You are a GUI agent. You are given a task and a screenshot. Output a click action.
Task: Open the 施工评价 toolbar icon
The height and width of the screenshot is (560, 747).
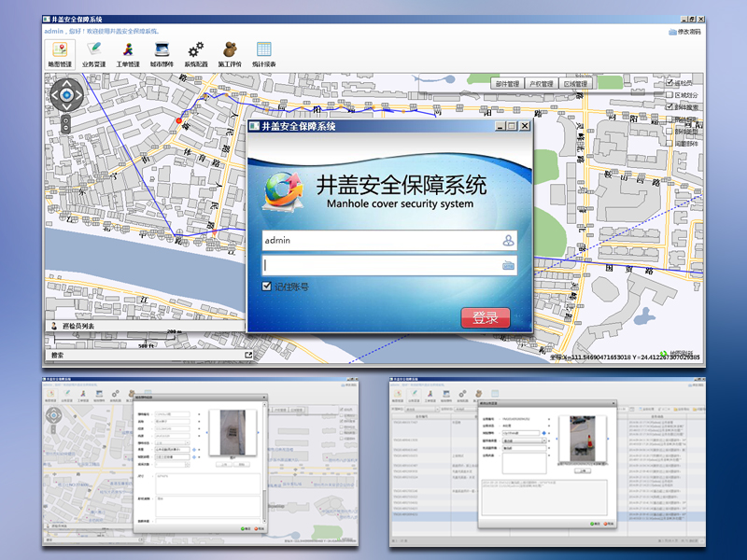pyautogui.click(x=230, y=54)
